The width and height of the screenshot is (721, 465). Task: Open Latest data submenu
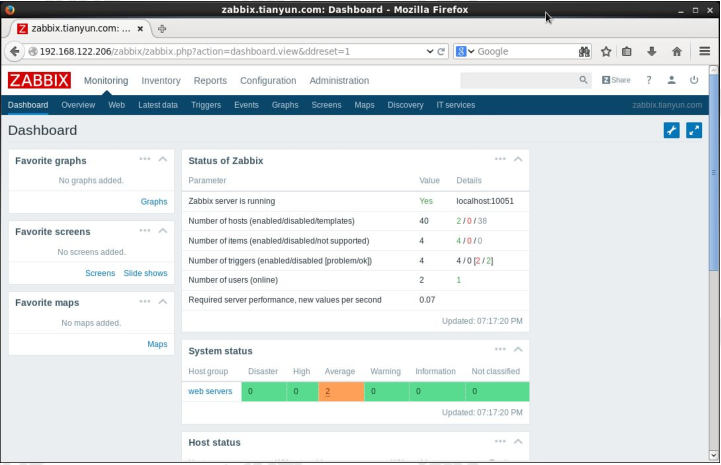pyautogui.click(x=158, y=105)
